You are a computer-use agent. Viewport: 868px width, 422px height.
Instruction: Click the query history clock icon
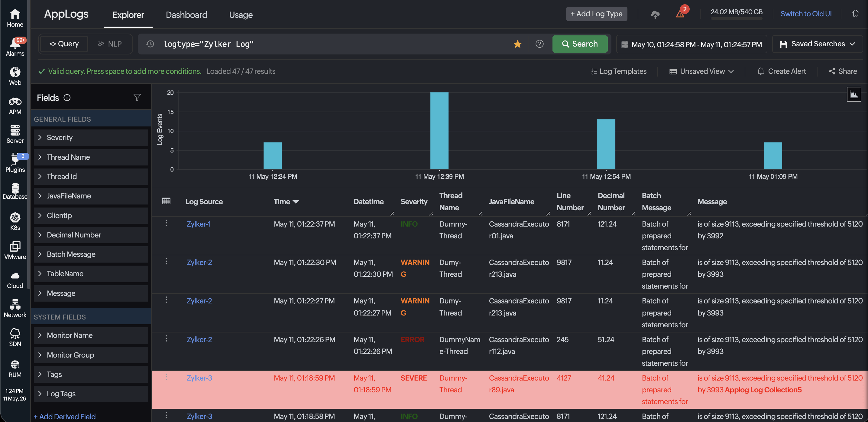(x=150, y=44)
